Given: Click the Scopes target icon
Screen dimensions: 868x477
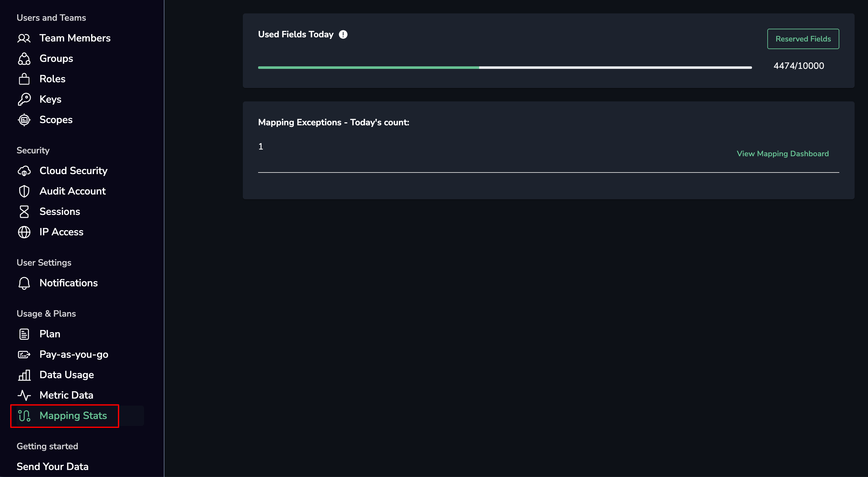Looking at the screenshot, I should click(x=24, y=120).
